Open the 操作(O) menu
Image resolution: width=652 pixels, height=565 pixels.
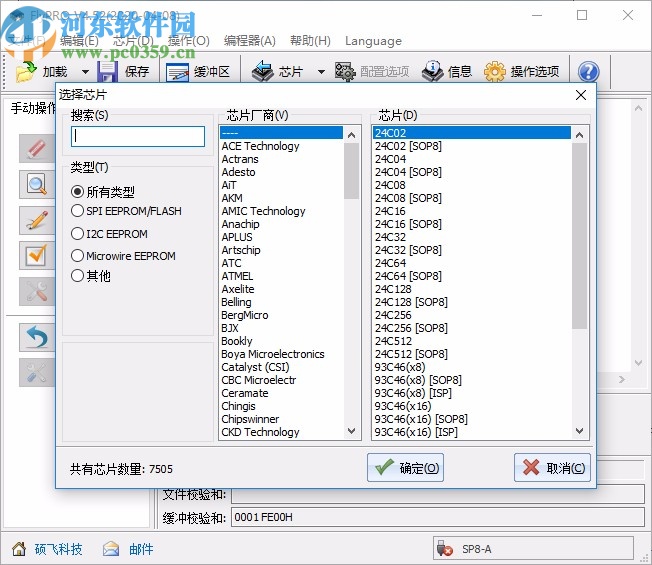click(189, 41)
